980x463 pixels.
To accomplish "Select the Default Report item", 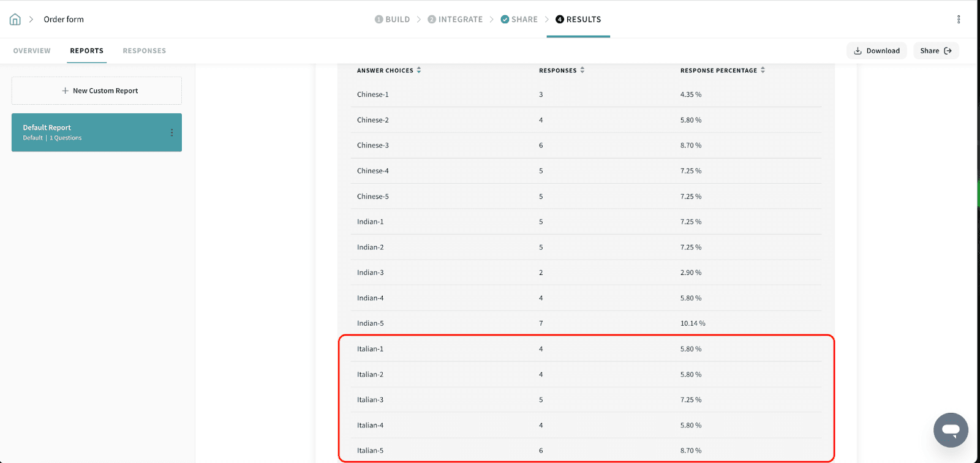I will [86, 132].
